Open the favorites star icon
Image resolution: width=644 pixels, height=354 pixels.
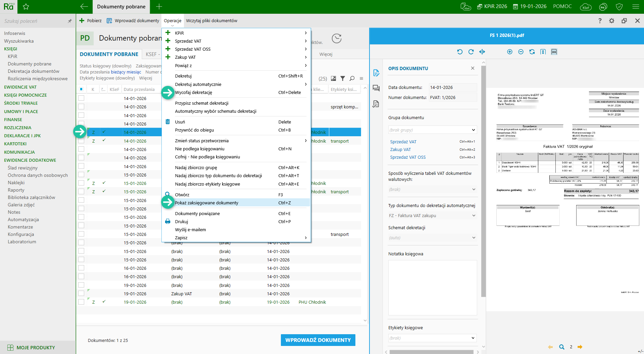[x=26, y=7]
